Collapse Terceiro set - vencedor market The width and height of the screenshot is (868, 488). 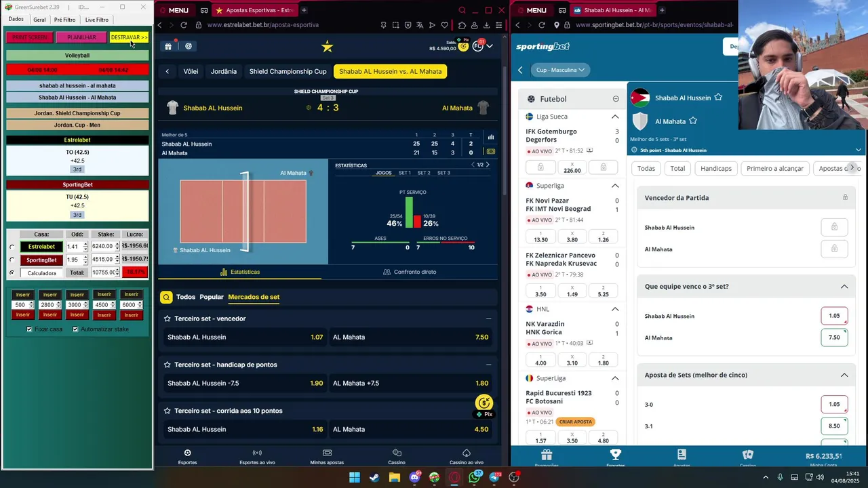click(488, 319)
